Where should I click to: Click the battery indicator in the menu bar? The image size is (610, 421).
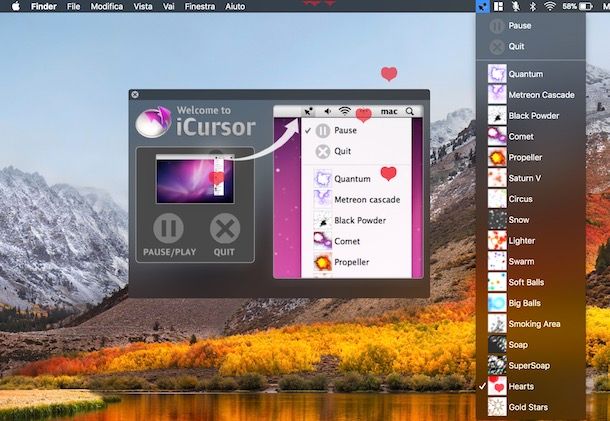585,6
